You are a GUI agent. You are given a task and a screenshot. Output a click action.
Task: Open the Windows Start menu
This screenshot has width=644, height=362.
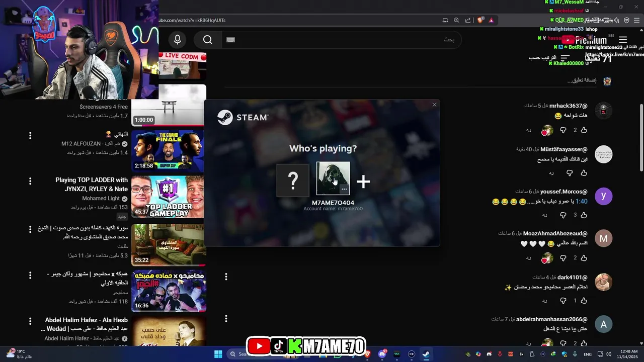click(218, 354)
